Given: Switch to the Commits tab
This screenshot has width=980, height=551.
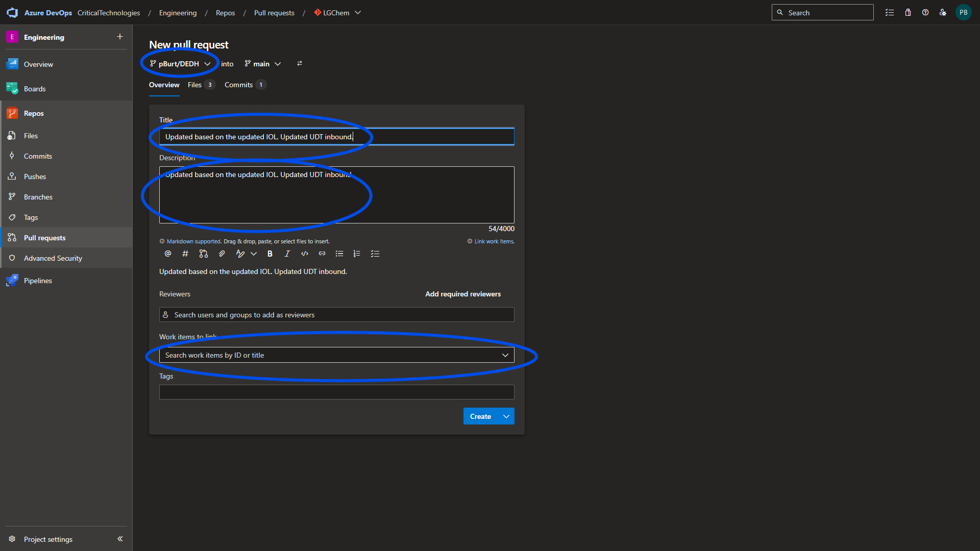Looking at the screenshot, I should click(239, 85).
